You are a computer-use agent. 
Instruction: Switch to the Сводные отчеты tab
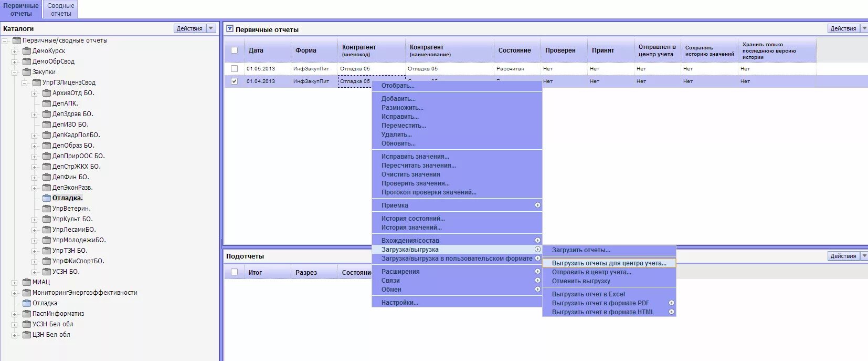pos(61,9)
